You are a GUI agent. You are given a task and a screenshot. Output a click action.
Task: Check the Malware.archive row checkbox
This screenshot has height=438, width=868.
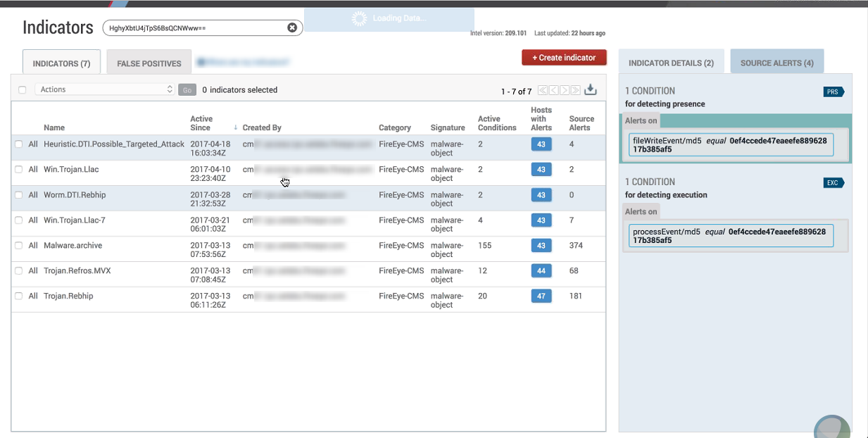click(19, 246)
